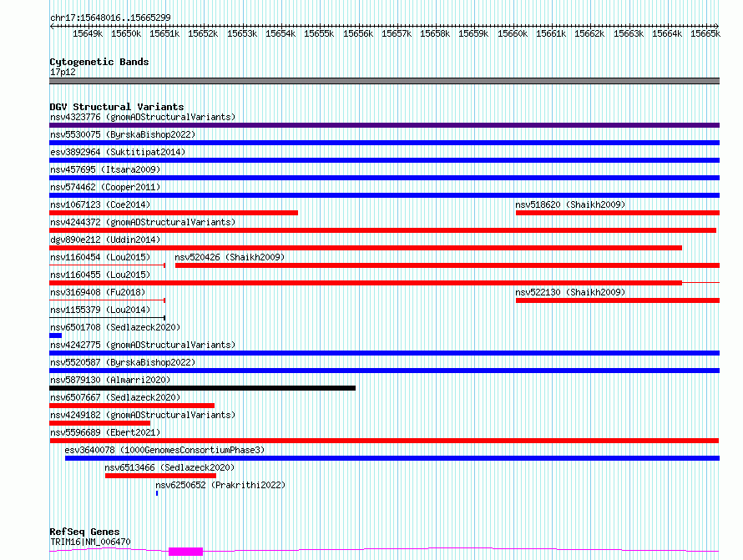Click the 15656k ruler tick label
743x560 pixels.
click(358, 33)
